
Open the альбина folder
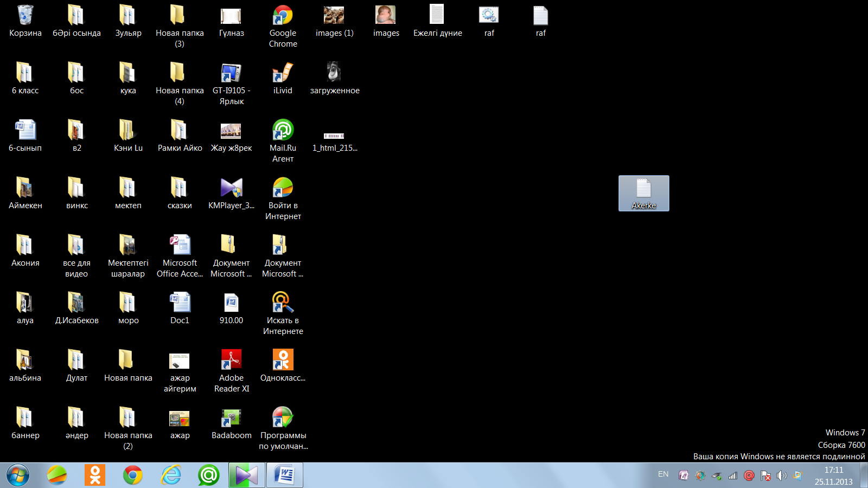coord(25,367)
